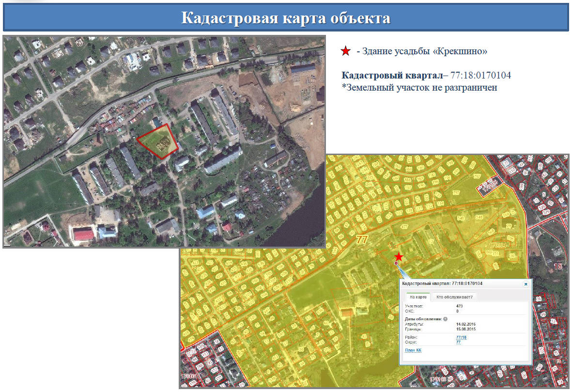572x392 pixels.
Task: Switch to the «Кто обслуживает?» tab
Action: click(x=454, y=297)
